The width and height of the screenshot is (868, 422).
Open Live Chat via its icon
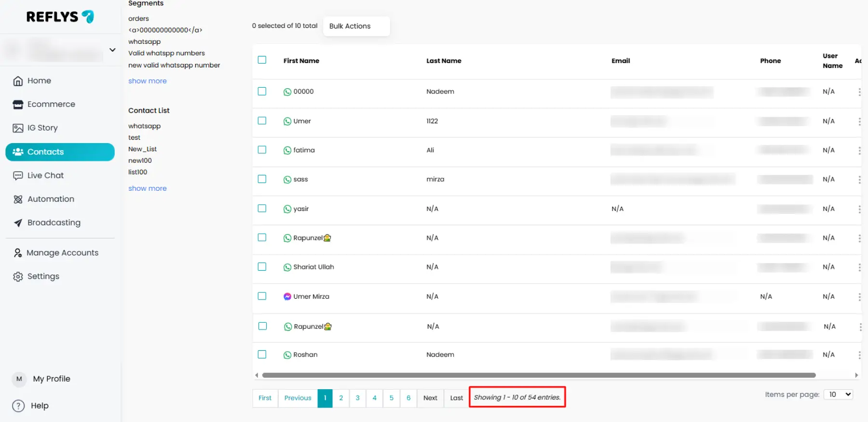[x=18, y=176]
